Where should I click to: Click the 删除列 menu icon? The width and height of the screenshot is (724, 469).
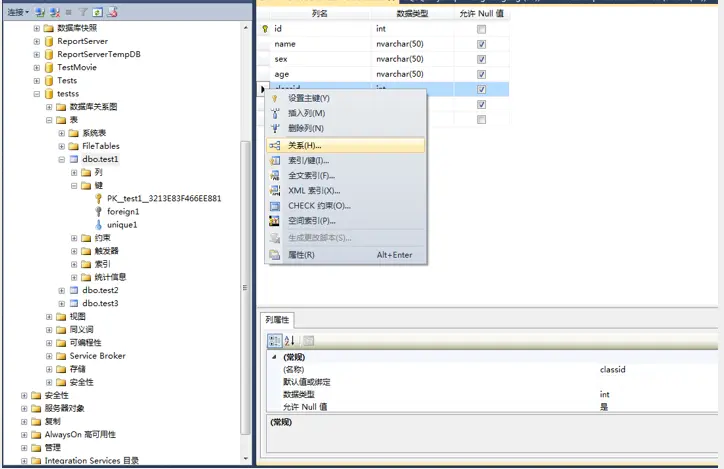(275, 128)
